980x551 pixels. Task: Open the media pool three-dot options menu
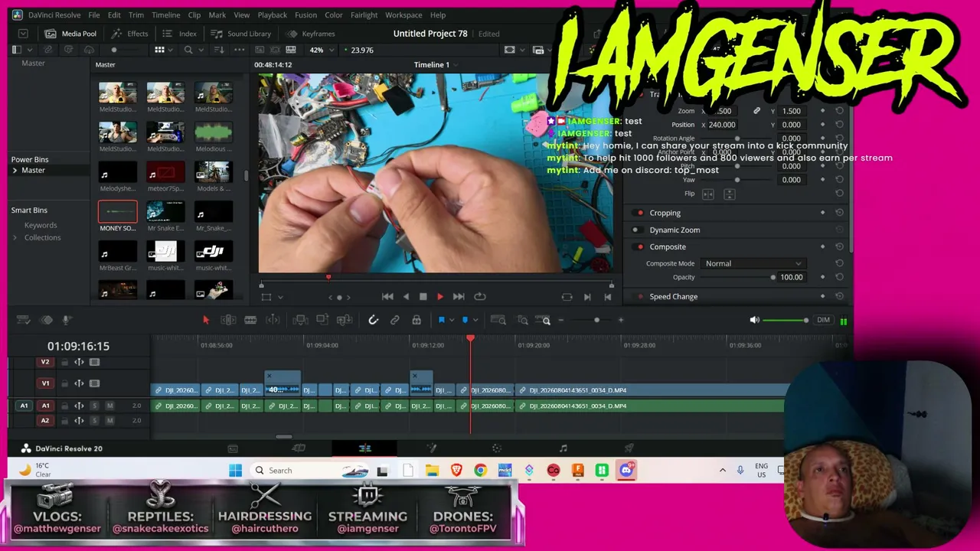239,50
